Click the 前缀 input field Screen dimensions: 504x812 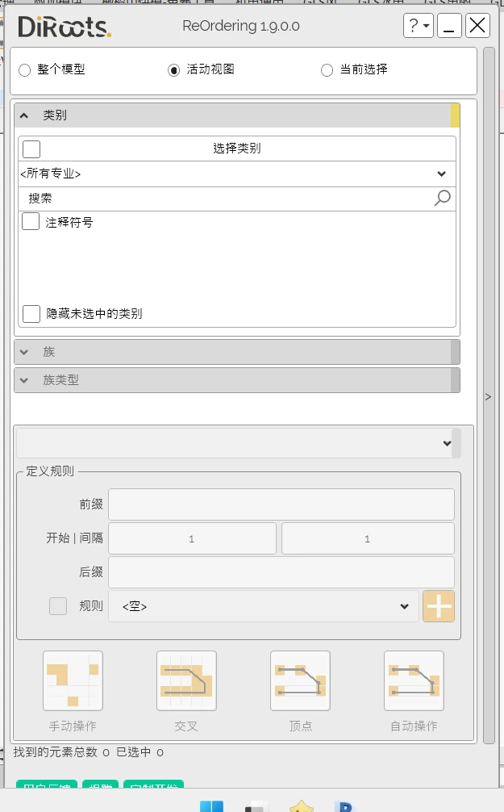[x=281, y=504]
